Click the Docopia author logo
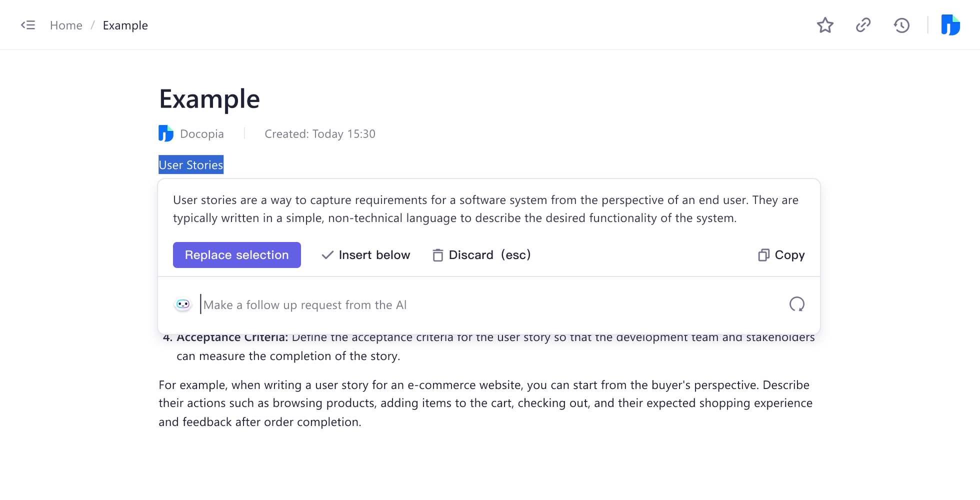The image size is (980, 500). 166,133
